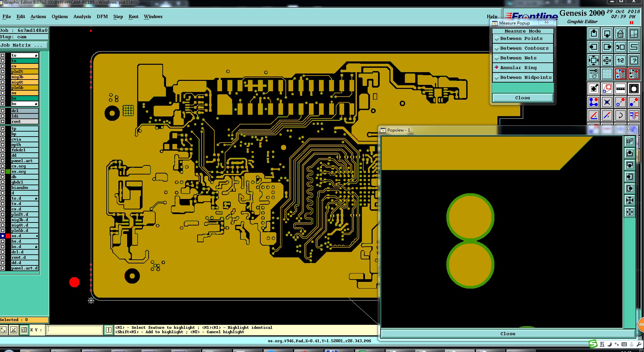Open the Rout menu
Viewport: 644px width, 352px height.
click(x=133, y=16)
